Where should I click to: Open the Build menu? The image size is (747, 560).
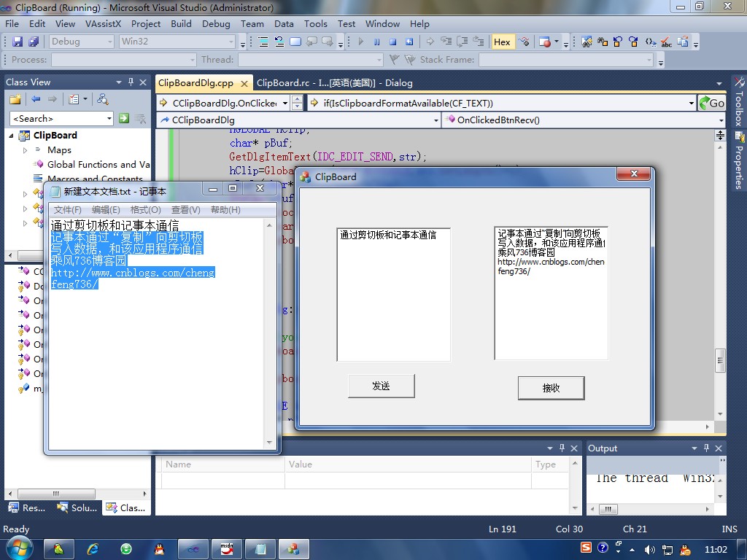coord(181,24)
